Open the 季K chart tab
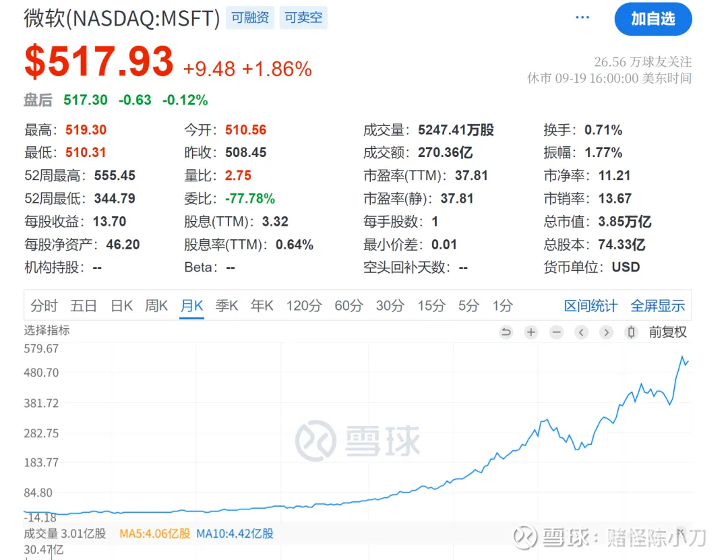728x560 pixels. pos(226,305)
